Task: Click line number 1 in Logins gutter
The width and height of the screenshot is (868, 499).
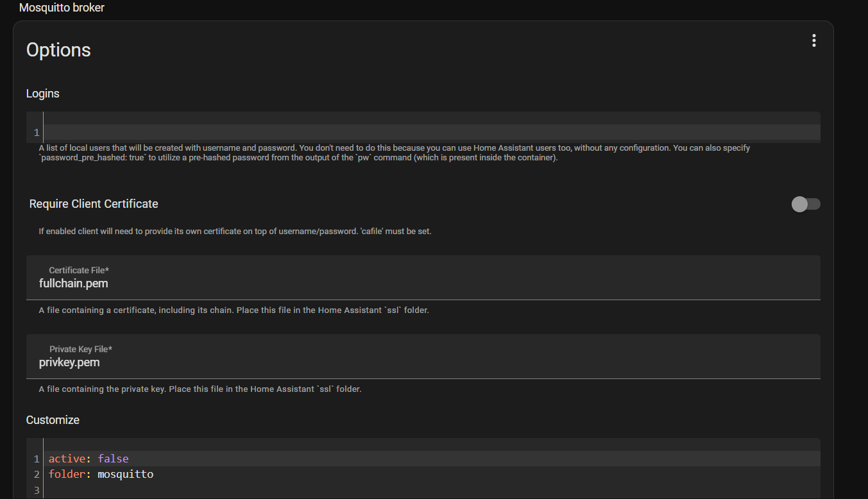Action: point(37,133)
